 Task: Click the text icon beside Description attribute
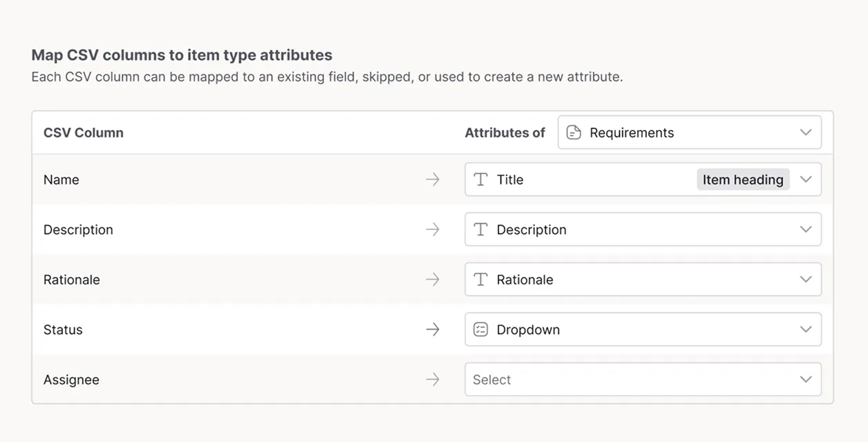pyautogui.click(x=480, y=229)
